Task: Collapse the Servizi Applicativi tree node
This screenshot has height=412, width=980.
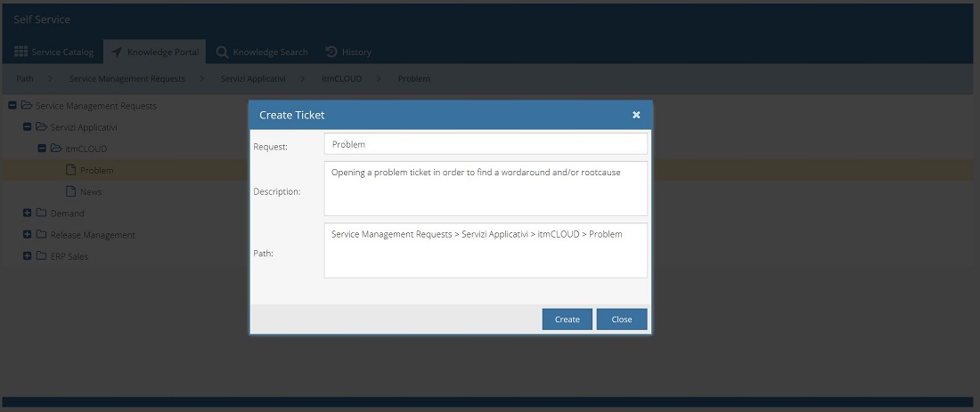Action: (x=28, y=127)
